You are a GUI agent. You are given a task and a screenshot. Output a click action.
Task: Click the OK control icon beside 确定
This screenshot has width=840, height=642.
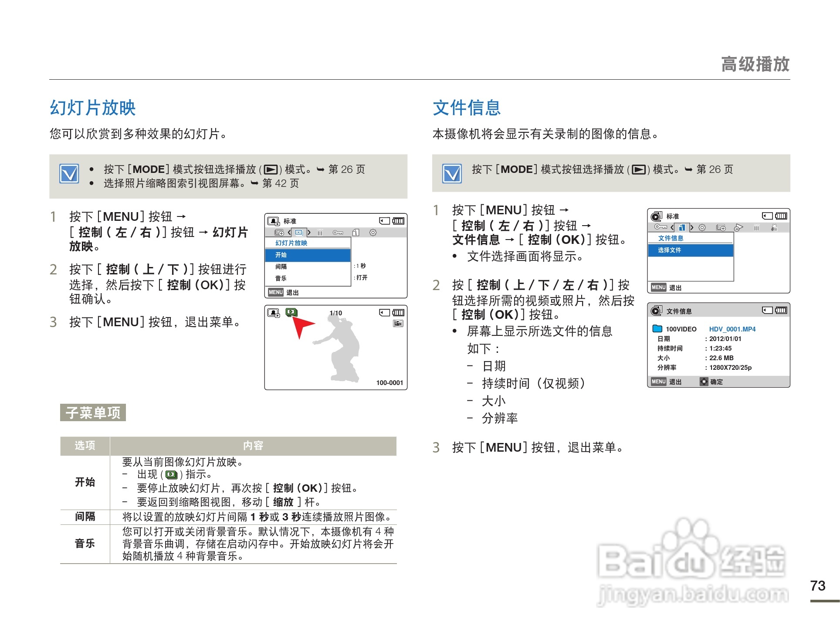click(x=704, y=382)
